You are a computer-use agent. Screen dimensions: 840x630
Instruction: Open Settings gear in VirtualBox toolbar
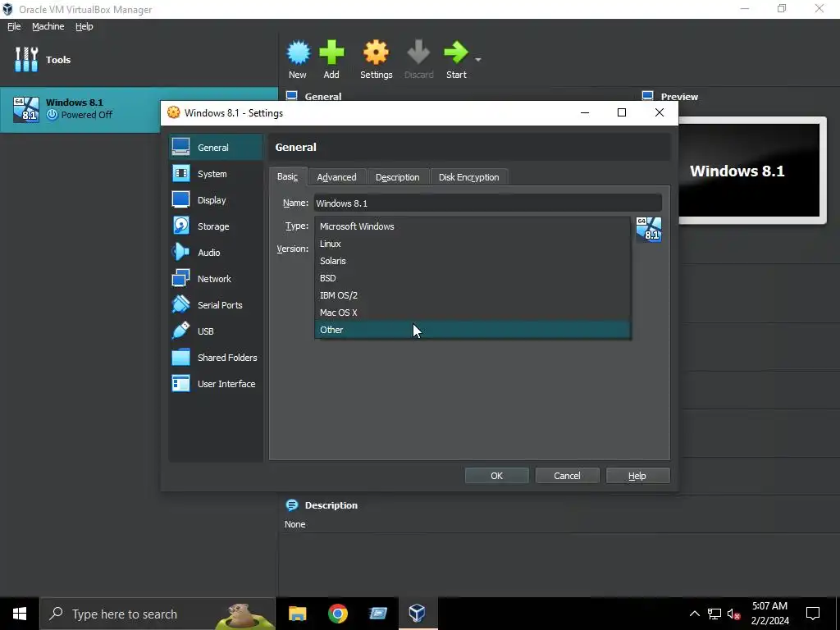[376, 52]
